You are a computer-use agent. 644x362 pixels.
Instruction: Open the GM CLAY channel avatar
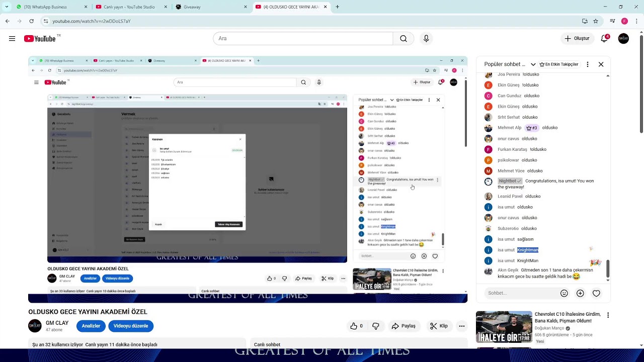[35, 326]
